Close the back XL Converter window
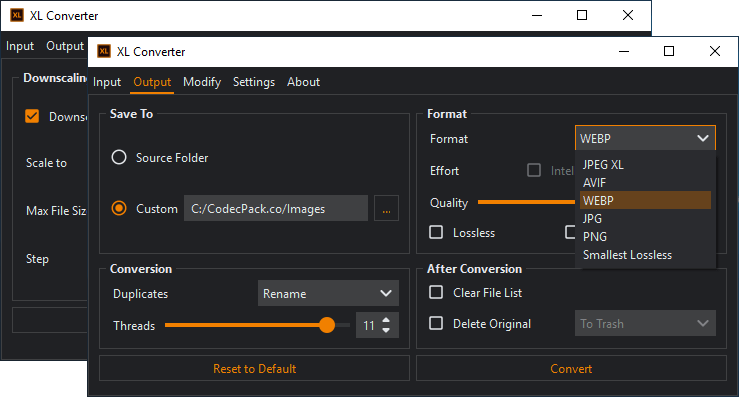Screen dimensions: 739x397 [628, 15]
